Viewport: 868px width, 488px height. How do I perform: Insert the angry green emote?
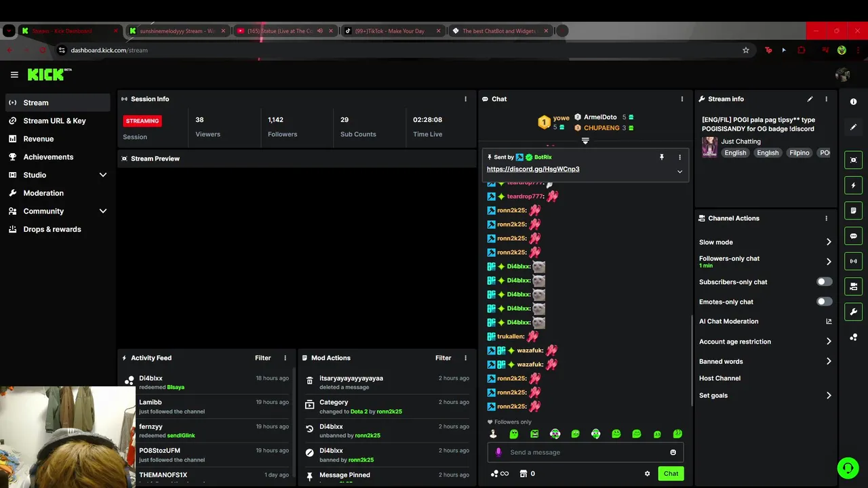click(x=534, y=434)
